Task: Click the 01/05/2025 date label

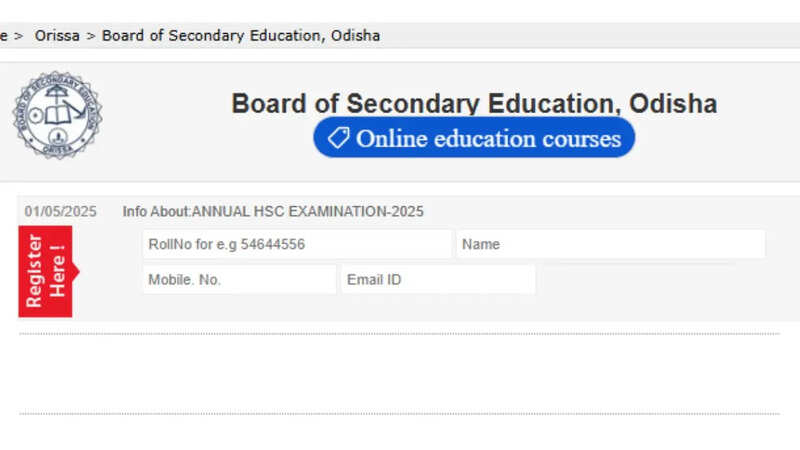Action: 61,211
